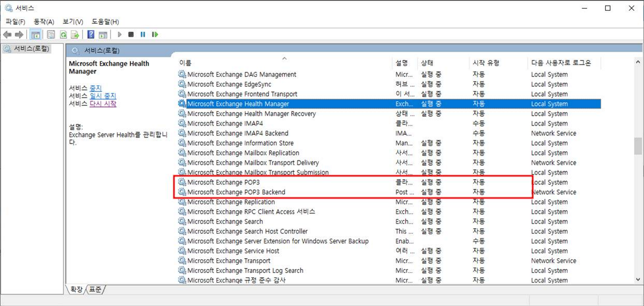Click the Stop Service square icon

tap(131, 34)
